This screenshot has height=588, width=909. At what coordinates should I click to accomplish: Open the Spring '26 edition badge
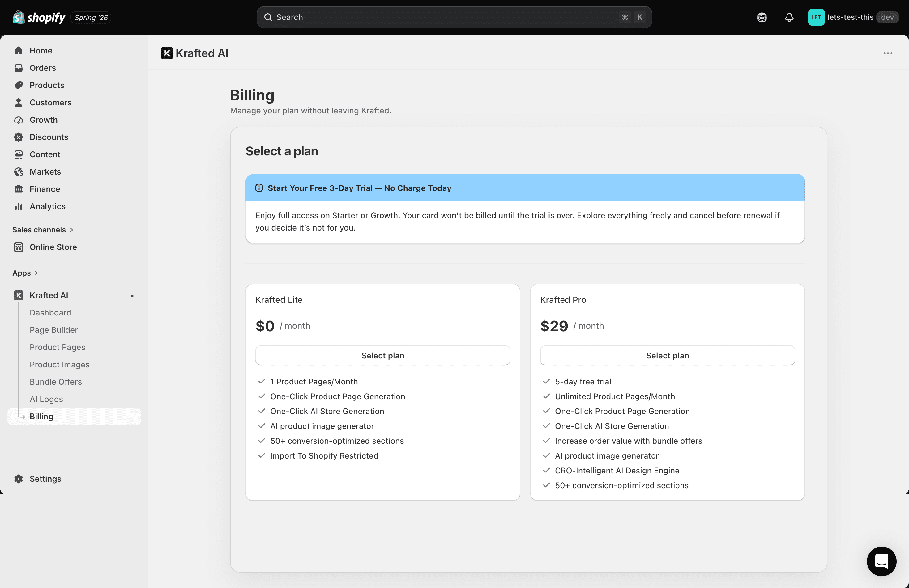pos(91,18)
